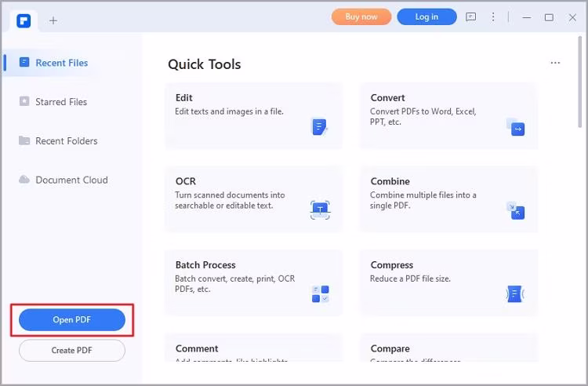Click the OCR tool icon
The image size is (588, 386).
[x=319, y=209]
